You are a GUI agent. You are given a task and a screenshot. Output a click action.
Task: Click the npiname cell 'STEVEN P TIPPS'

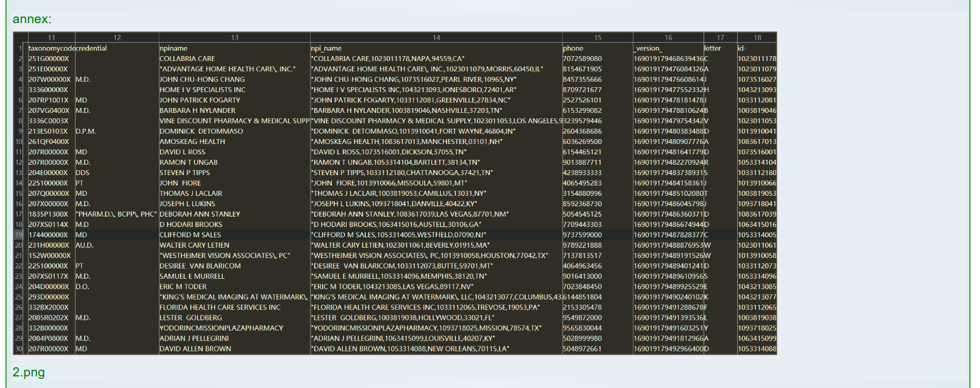pyautogui.click(x=234, y=173)
